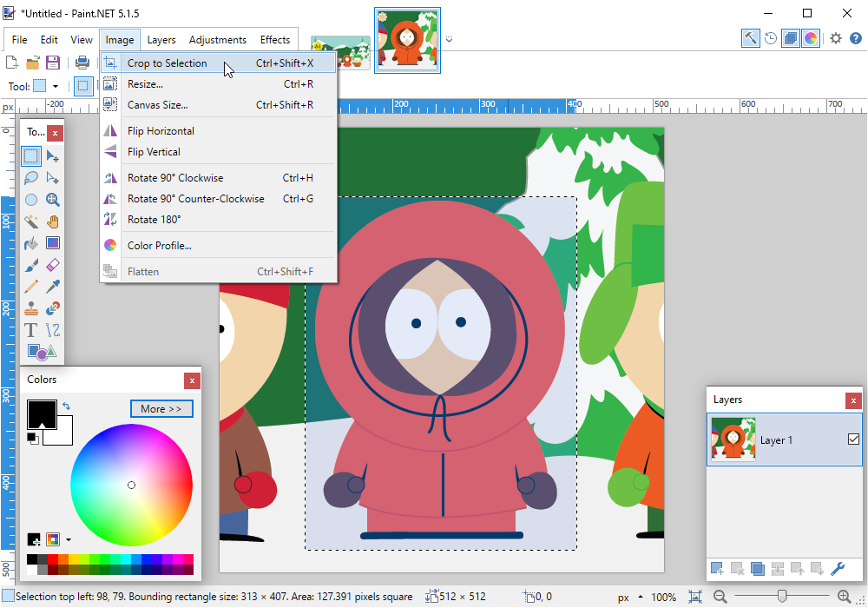Click the Open file folder icon
The width and height of the screenshot is (868, 608).
(x=33, y=62)
